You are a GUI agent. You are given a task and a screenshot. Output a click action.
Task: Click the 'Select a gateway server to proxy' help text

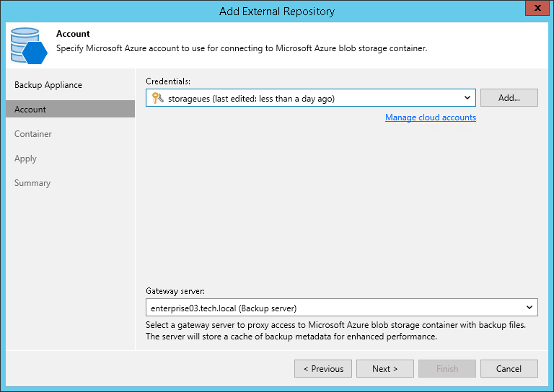click(335, 331)
